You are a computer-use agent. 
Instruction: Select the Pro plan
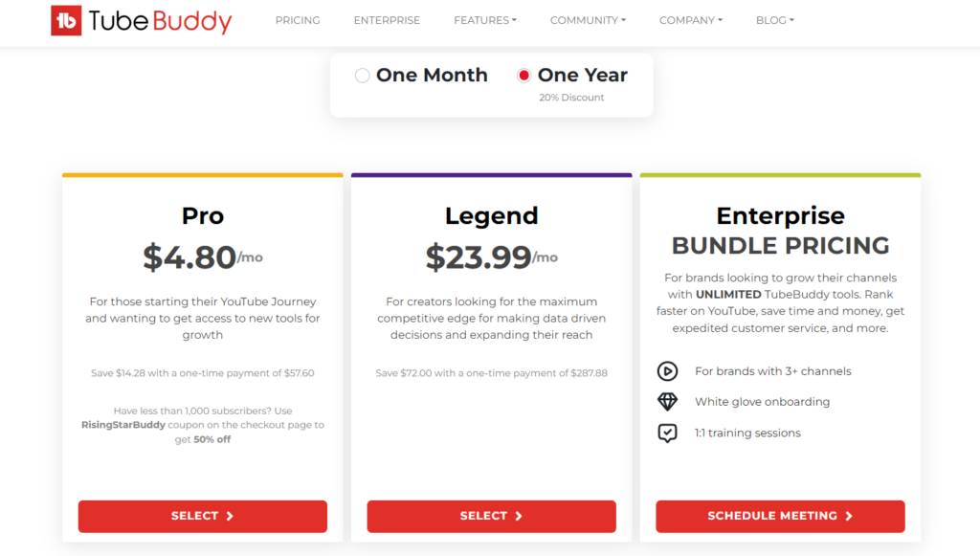tap(203, 516)
